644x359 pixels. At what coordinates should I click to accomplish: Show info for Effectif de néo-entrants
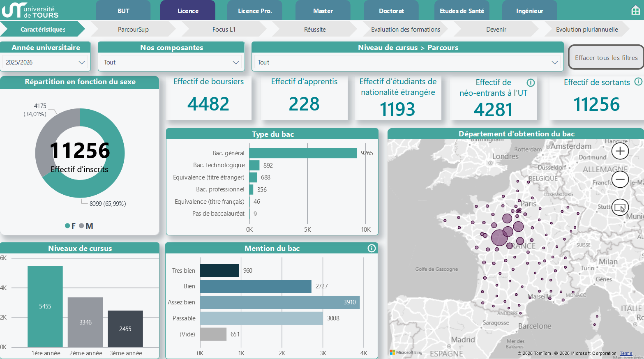(x=531, y=83)
